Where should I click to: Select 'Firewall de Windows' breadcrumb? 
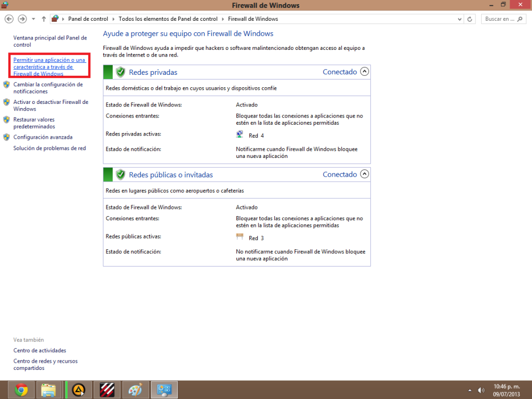(253, 19)
